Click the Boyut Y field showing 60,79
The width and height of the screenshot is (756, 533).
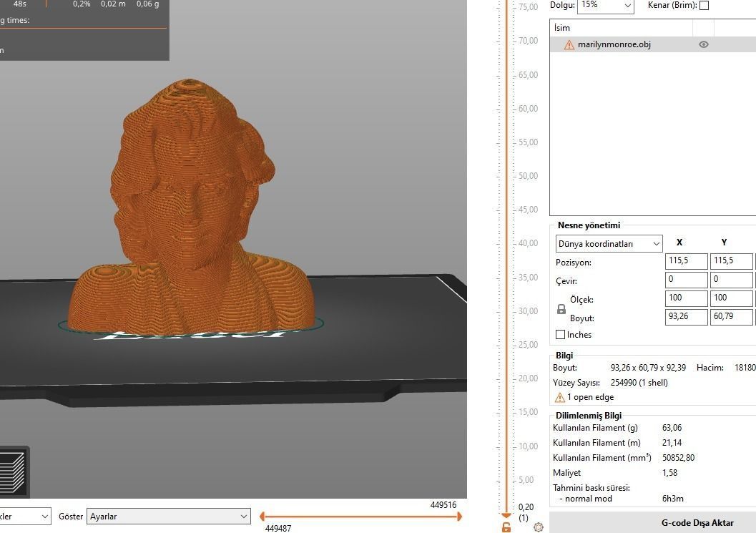tap(731, 317)
